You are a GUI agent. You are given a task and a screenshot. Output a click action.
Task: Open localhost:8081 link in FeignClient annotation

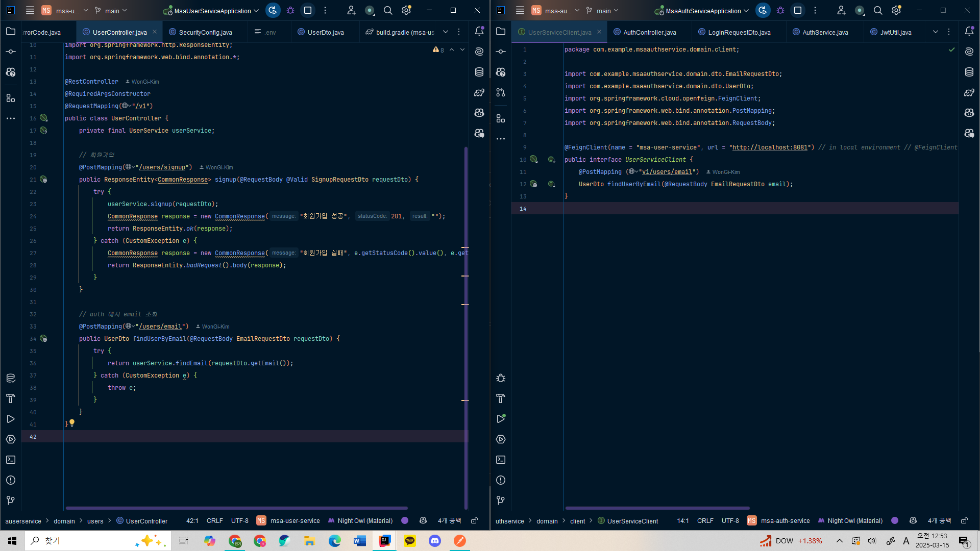[770, 147]
